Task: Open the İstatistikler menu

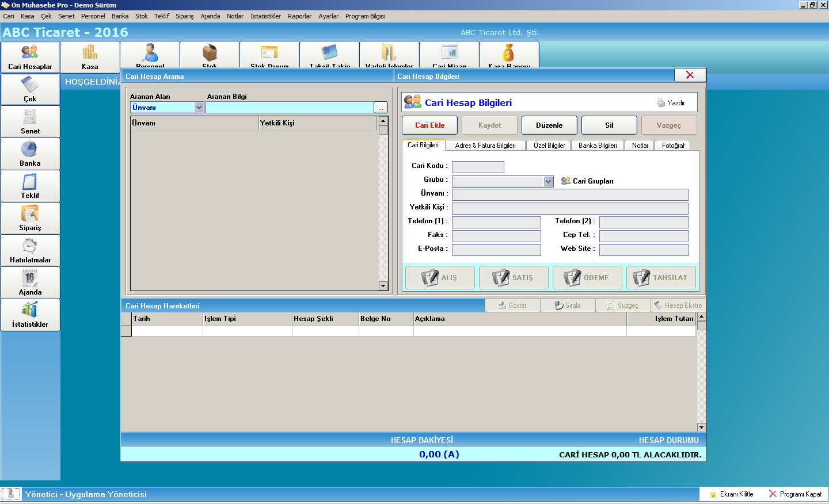Action: tap(265, 16)
